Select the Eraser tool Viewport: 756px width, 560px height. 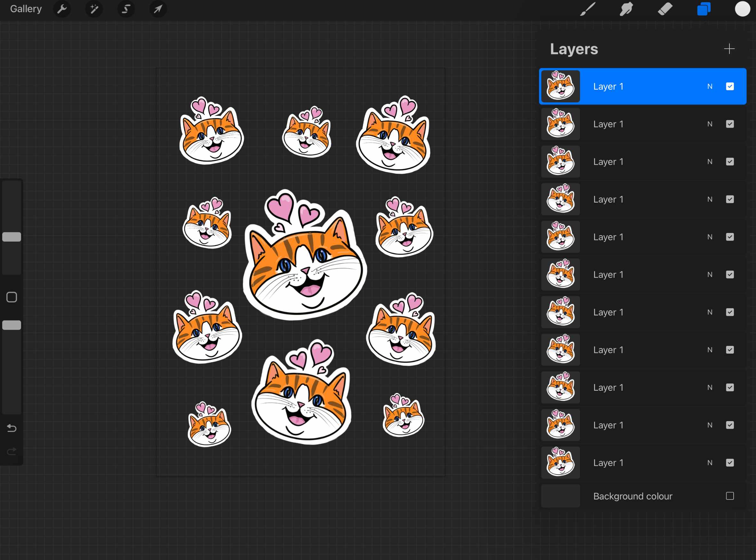[665, 9]
